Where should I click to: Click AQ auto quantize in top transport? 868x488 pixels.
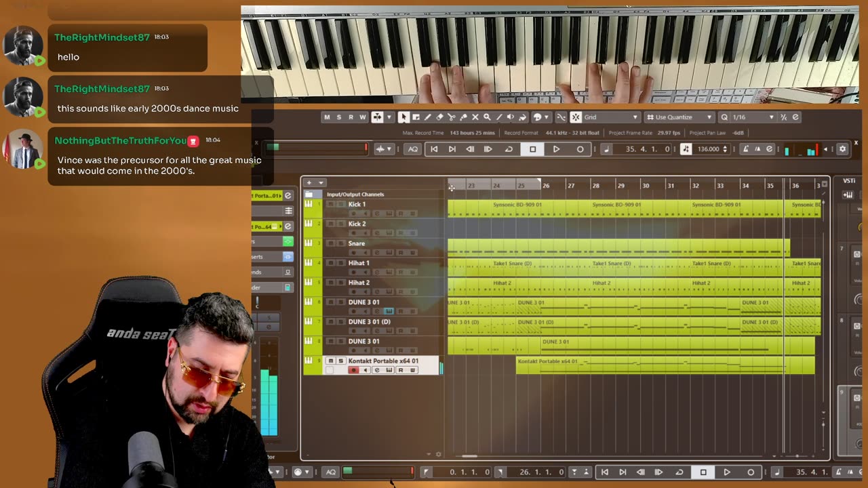(x=413, y=149)
